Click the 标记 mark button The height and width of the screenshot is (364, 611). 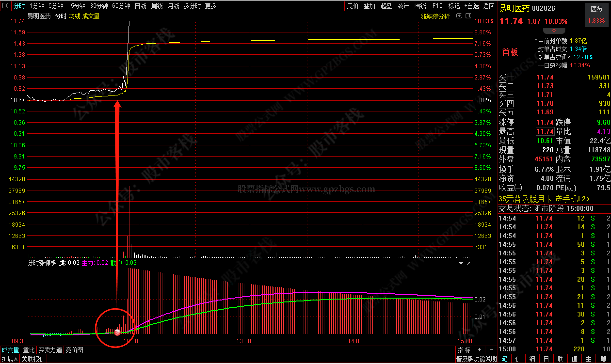(454, 6)
